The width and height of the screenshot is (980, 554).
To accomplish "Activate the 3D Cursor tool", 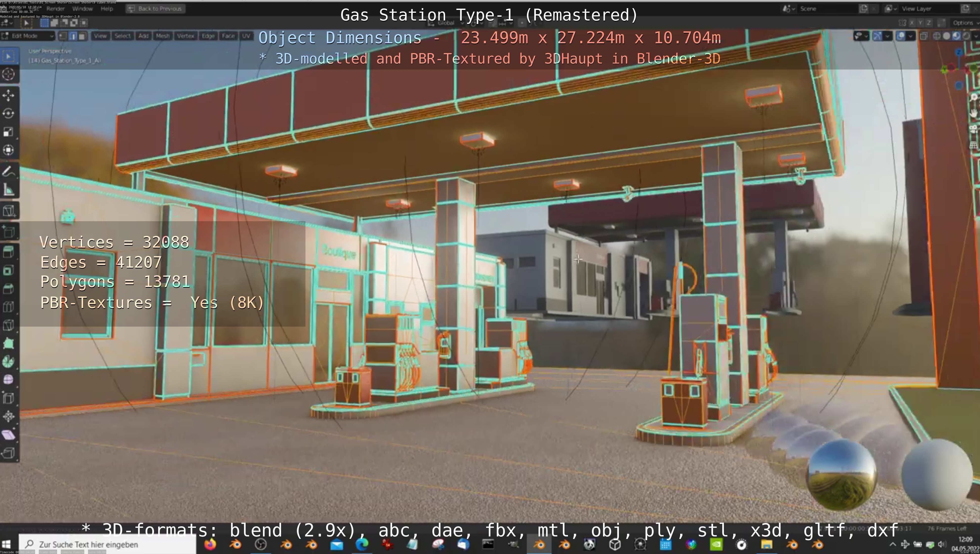I will [8, 74].
